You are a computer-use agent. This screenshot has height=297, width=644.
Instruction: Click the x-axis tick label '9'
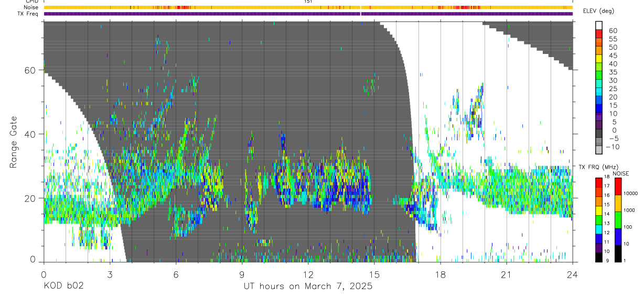pyautogui.click(x=242, y=274)
